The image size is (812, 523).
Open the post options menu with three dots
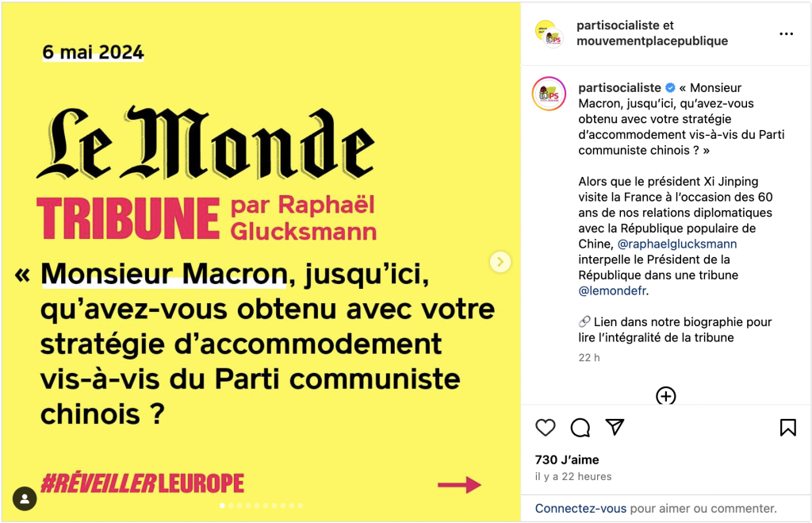pos(787,33)
